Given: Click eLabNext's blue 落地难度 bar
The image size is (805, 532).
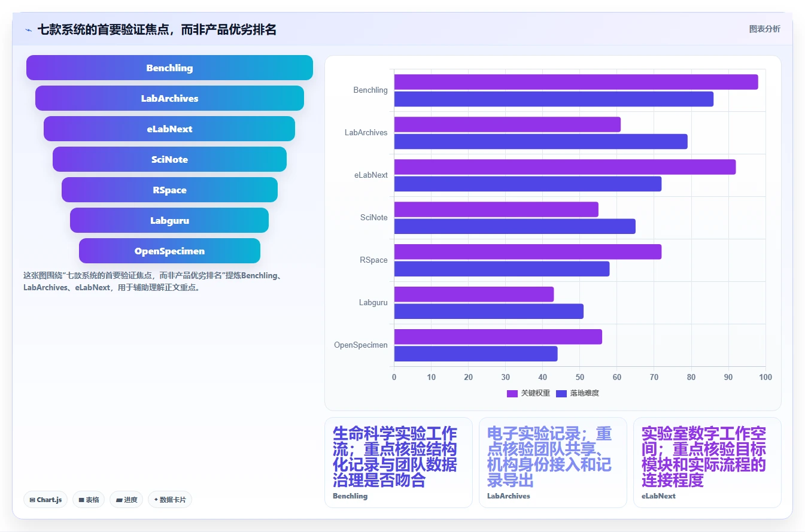Looking at the screenshot, I should 527,184.
